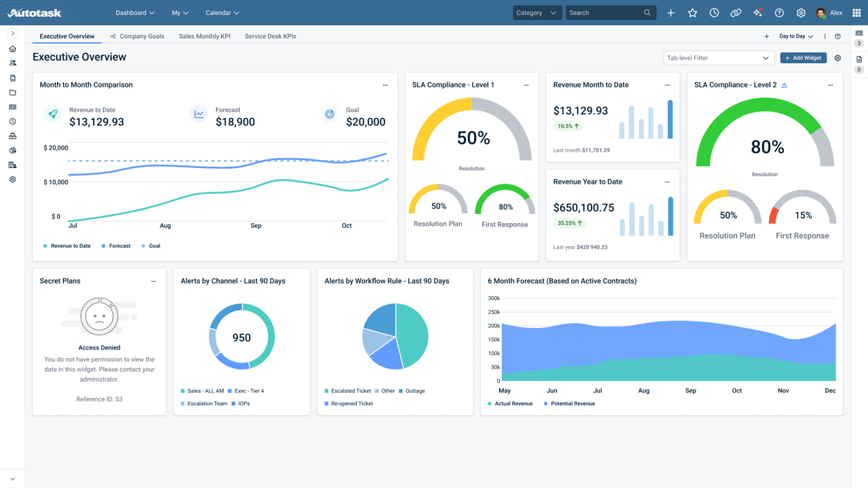
Task: Open the favorites star in the top toolbar
Action: pos(692,12)
